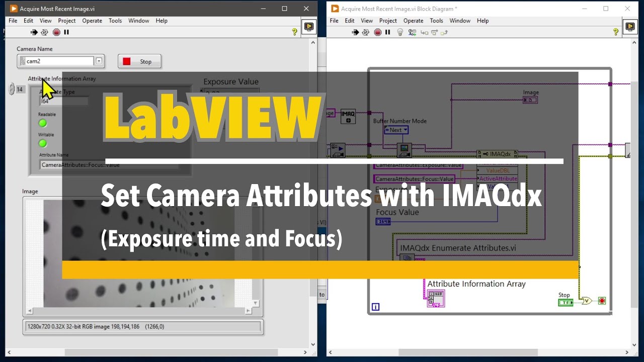
Task: Click Run Continuously in the Block Diagram toolbar
Action: (366, 32)
